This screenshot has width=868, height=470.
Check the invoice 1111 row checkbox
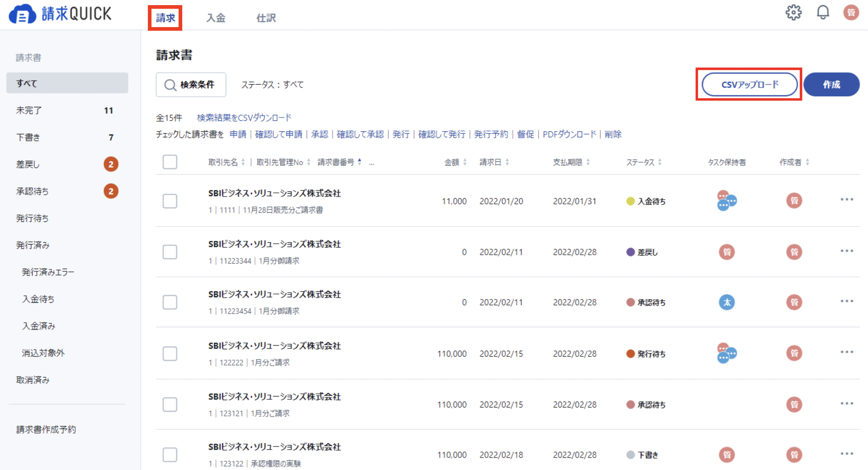pos(170,201)
